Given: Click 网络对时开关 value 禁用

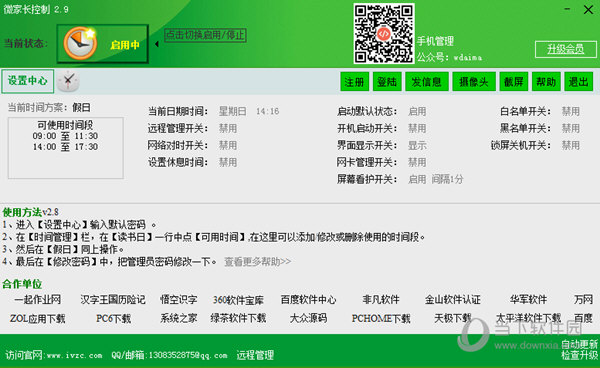Looking at the screenshot, I should click(x=228, y=145).
